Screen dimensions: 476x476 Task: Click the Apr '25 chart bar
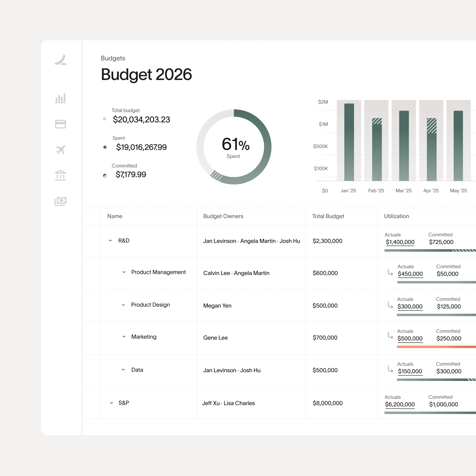(x=432, y=149)
